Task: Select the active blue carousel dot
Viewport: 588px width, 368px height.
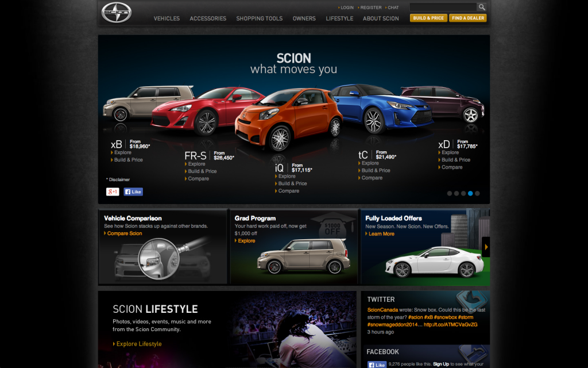Action: 470,193
